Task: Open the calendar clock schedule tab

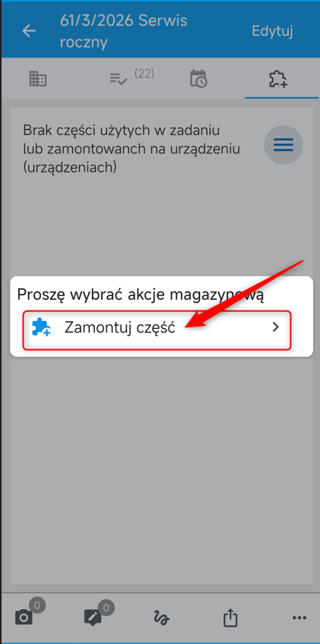Action: click(x=198, y=78)
